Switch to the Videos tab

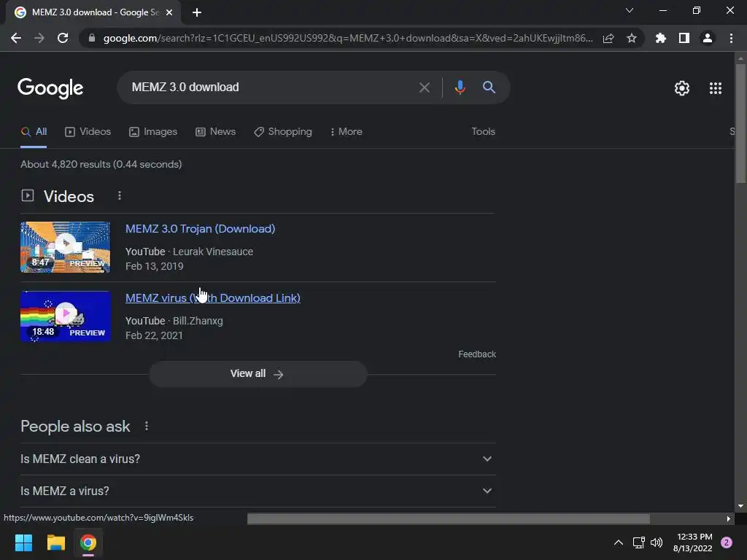tap(88, 132)
